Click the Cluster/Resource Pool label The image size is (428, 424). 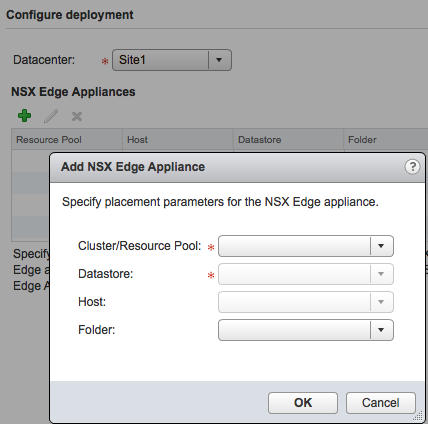[x=140, y=246]
